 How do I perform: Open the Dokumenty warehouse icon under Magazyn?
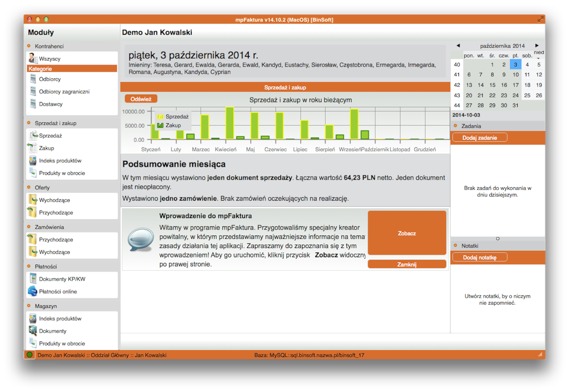[x=33, y=331]
